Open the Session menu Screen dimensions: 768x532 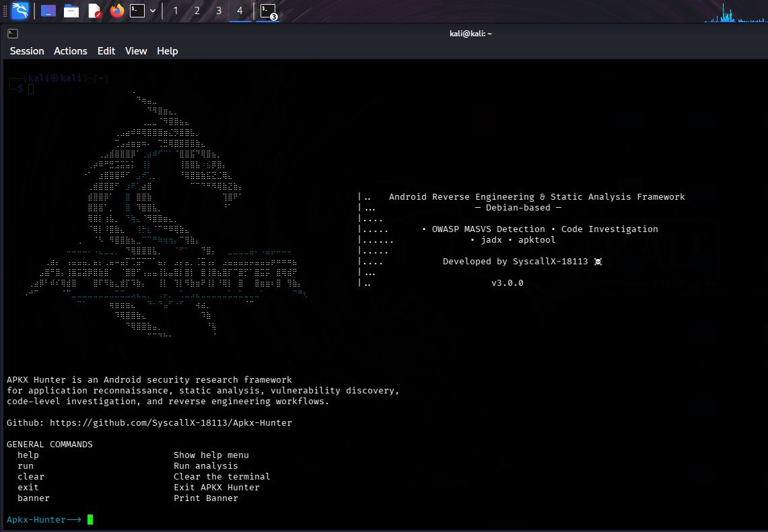click(27, 51)
